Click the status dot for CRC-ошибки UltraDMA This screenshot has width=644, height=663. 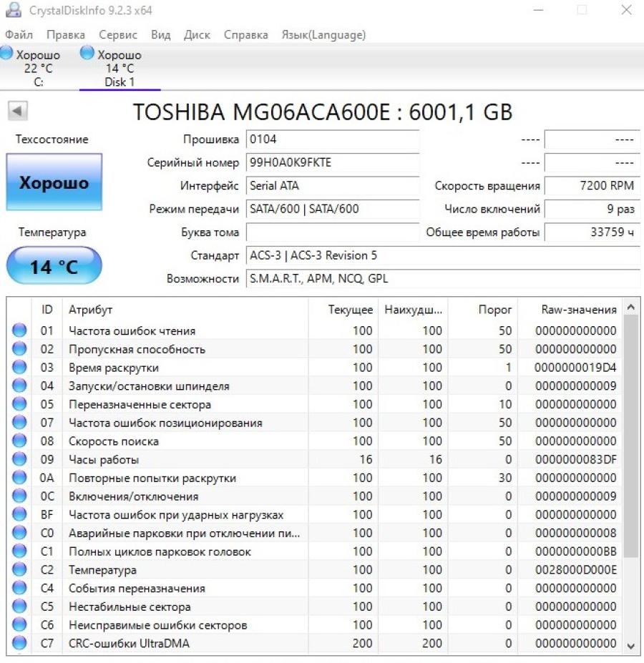pyautogui.click(x=21, y=644)
